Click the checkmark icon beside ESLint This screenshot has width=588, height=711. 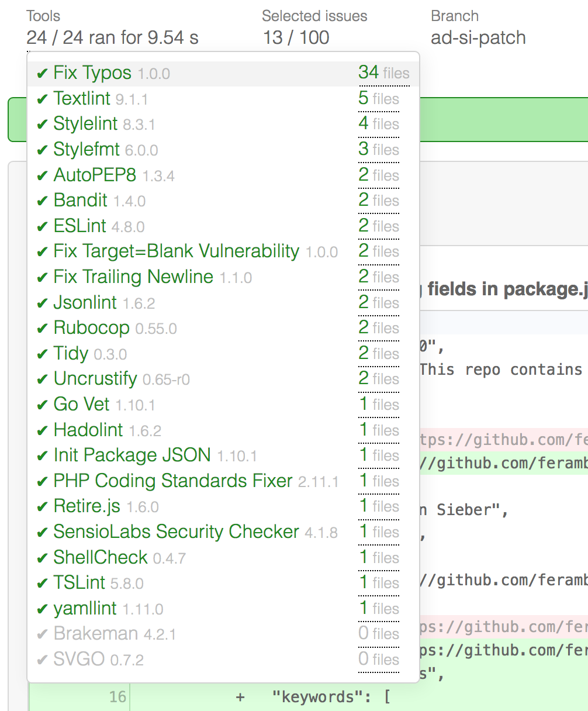coord(41,227)
